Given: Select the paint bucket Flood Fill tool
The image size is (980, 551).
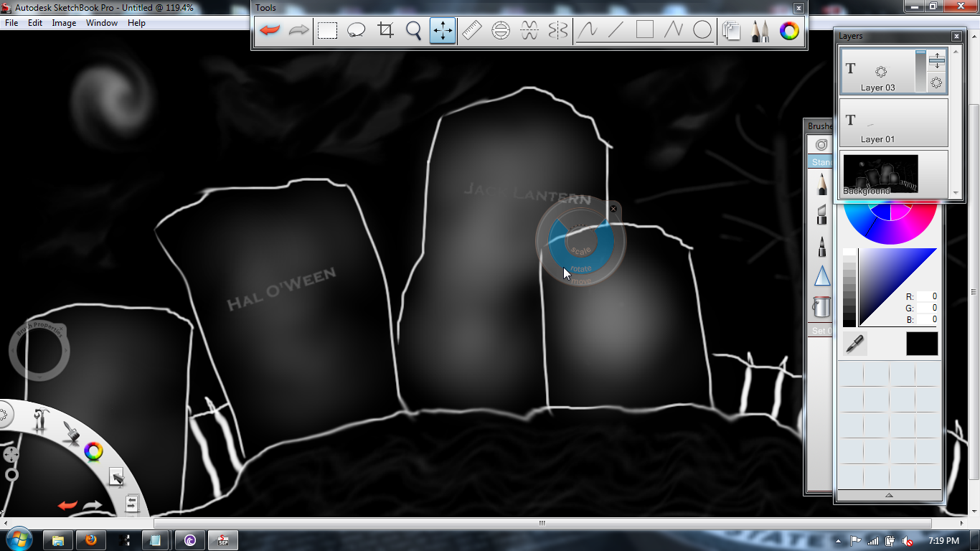Looking at the screenshot, I should click(x=821, y=307).
